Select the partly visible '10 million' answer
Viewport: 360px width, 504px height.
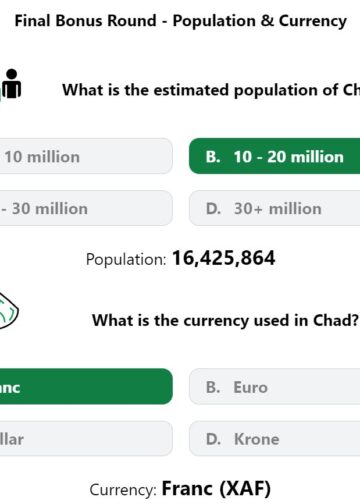86,156
